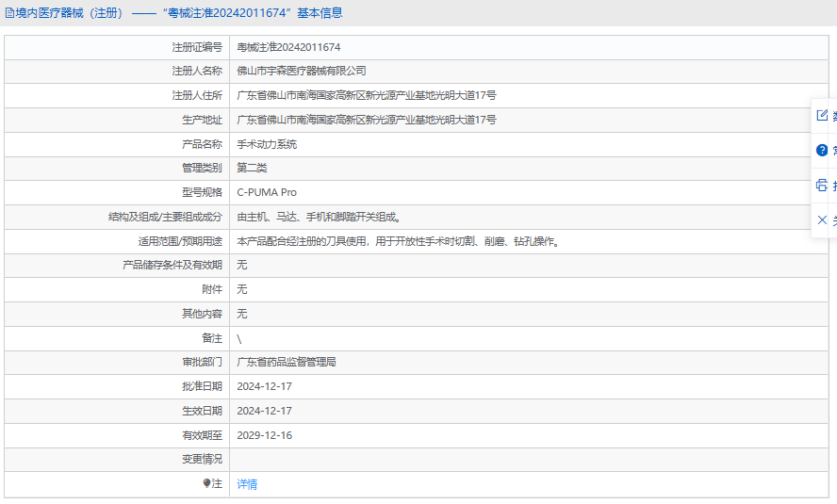Click the 注册人名称 label
The width and height of the screenshot is (837, 504).
pyautogui.click(x=197, y=71)
